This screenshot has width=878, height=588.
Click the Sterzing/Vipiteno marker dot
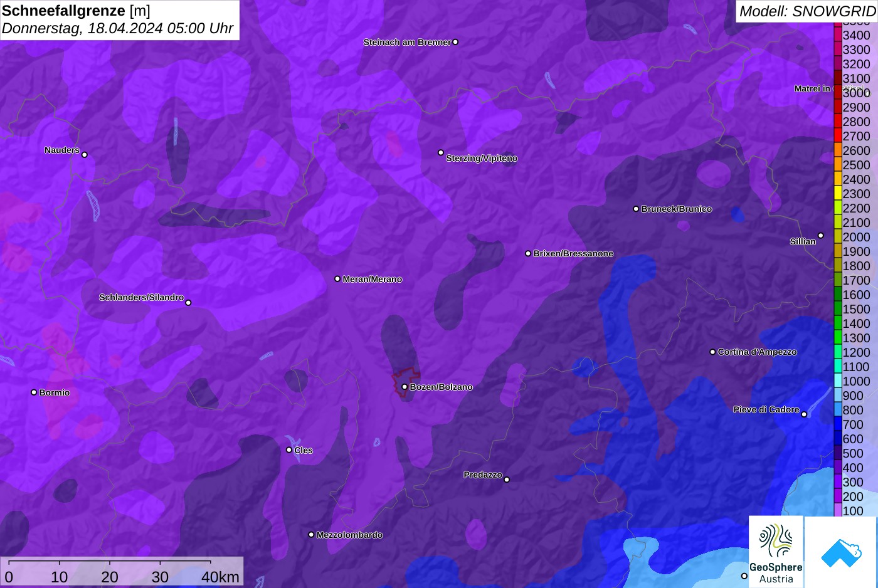click(x=441, y=152)
